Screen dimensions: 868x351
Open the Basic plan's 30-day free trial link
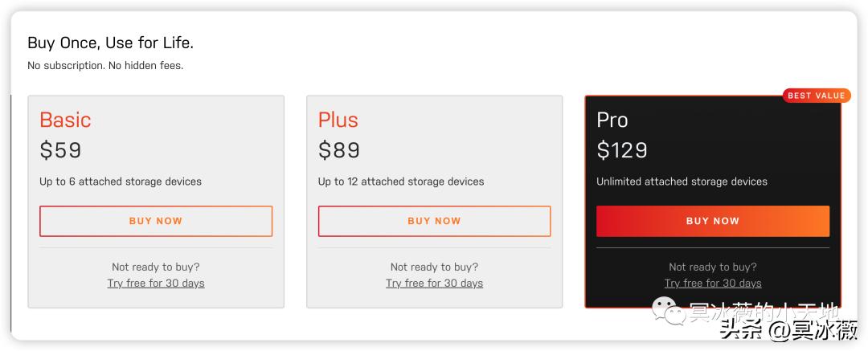(156, 284)
